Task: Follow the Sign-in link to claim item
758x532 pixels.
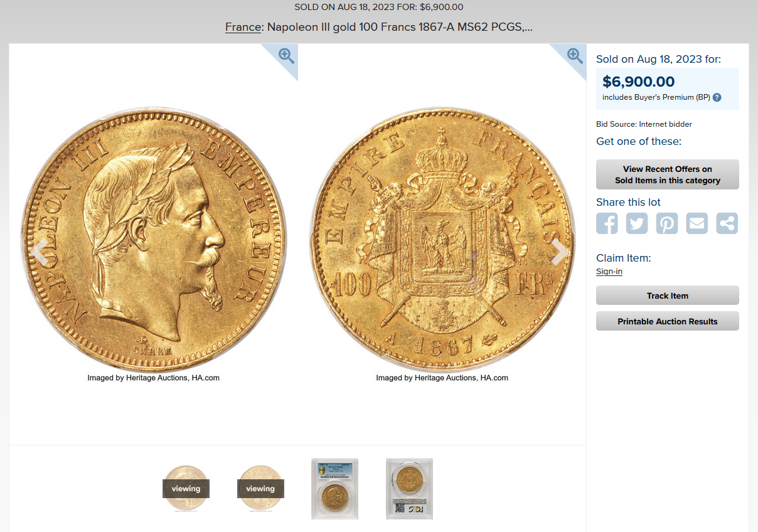Action: 609,272
